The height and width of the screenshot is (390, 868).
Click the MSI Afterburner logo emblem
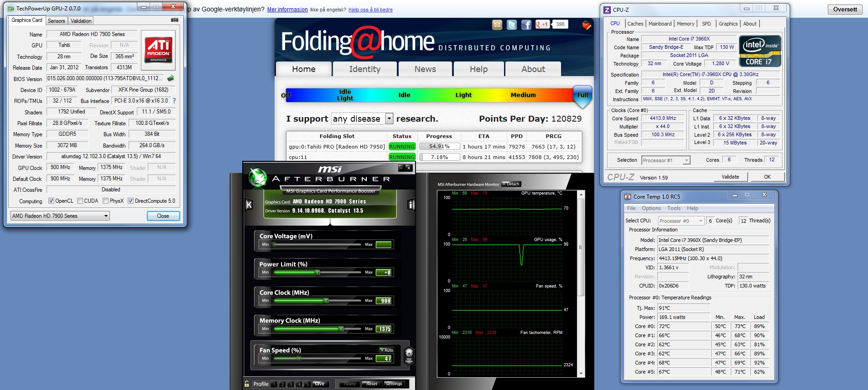coord(258,177)
